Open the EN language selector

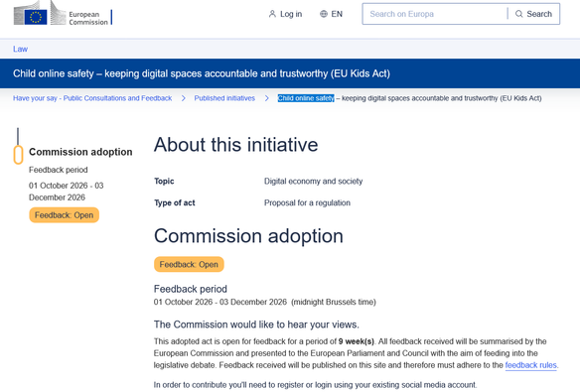(x=331, y=14)
